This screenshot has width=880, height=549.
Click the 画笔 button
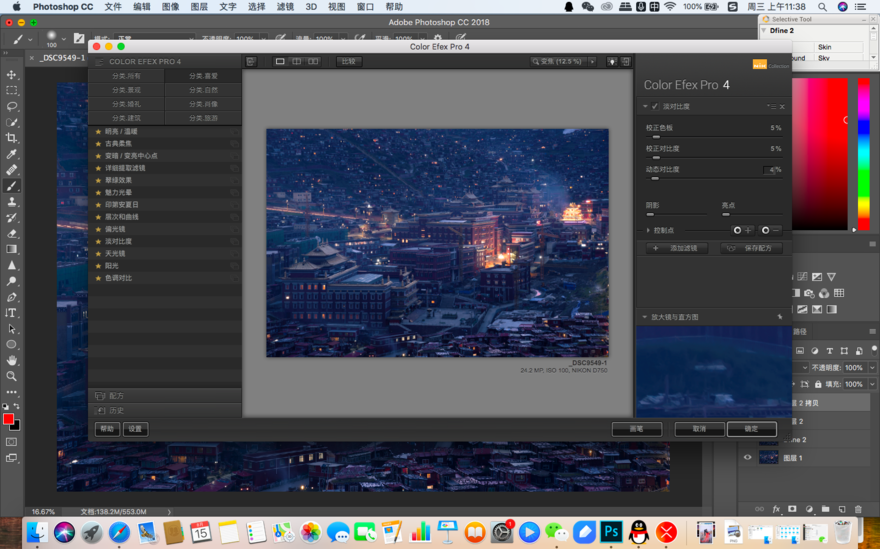pyautogui.click(x=636, y=429)
